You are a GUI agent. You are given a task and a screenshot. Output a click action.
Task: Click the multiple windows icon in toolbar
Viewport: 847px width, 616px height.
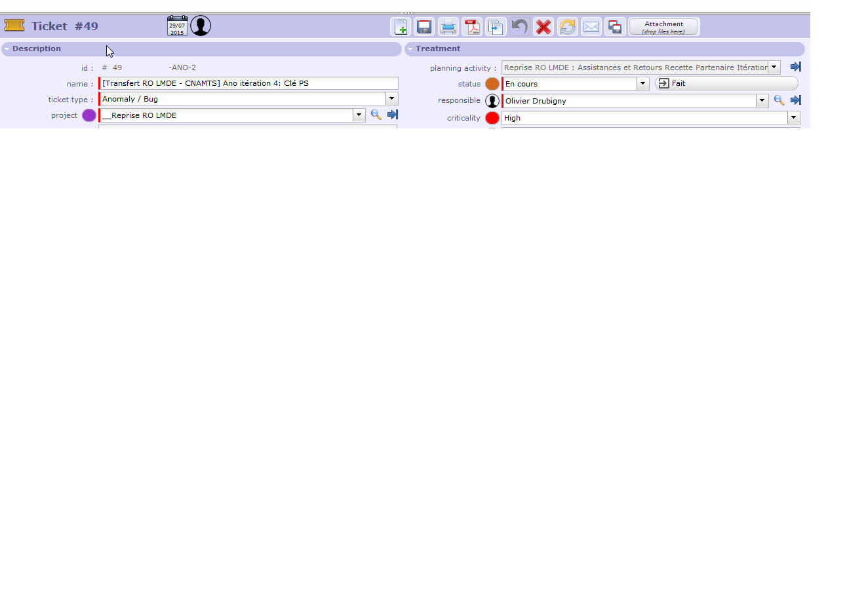coord(615,27)
